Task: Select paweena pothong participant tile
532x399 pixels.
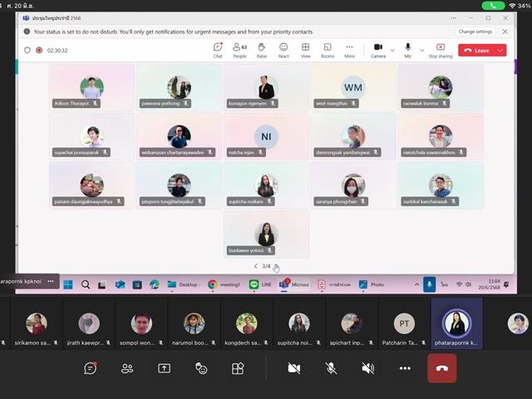Action: (x=179, y=87)
